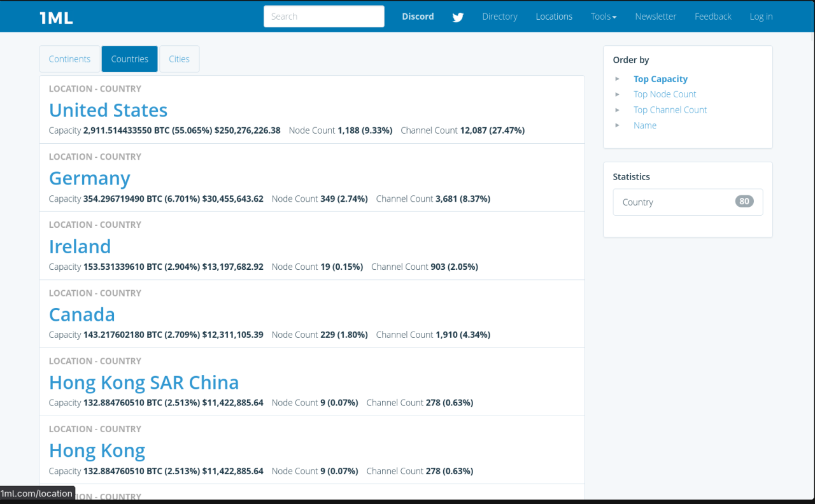Open the Newsletter page
The image size is (815, 504).
655,17
